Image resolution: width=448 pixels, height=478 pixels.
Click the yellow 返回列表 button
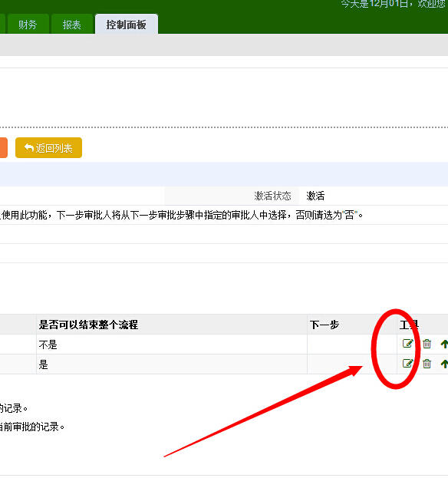pos(49,148)
